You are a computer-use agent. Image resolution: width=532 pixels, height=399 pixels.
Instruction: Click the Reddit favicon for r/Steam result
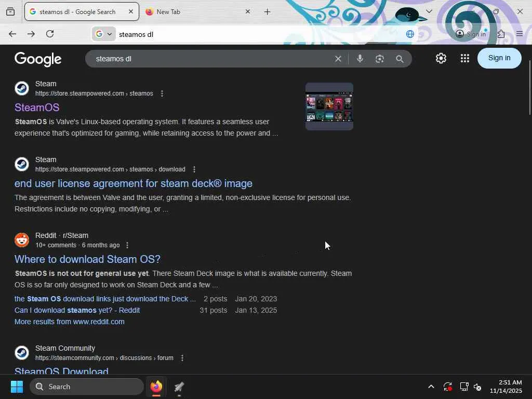click(x=22, y=240)
